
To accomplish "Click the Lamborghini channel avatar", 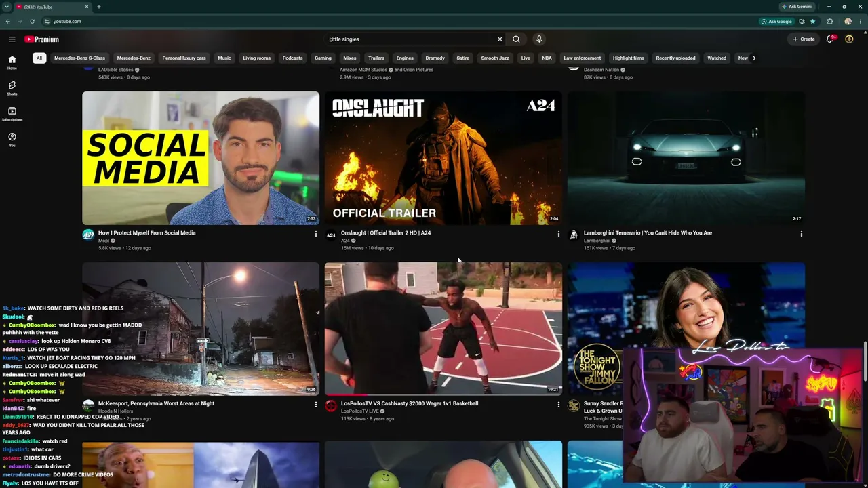I will (574, 235).
